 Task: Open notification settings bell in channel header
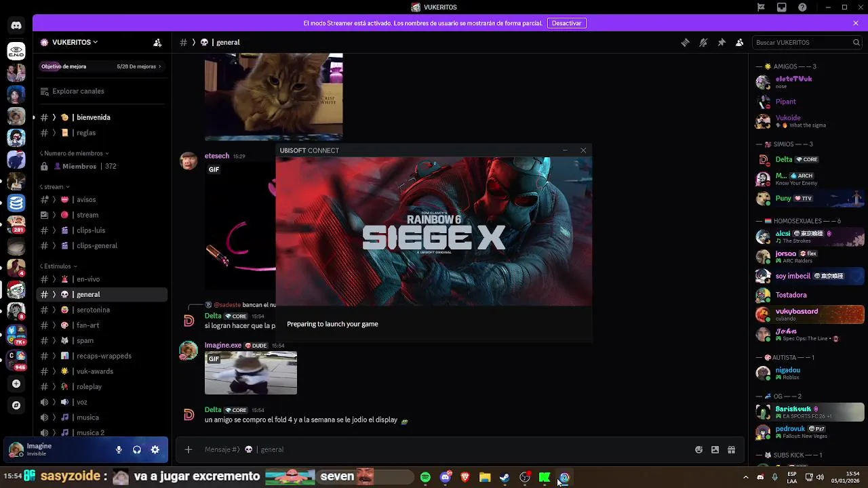tap(703, 42)
